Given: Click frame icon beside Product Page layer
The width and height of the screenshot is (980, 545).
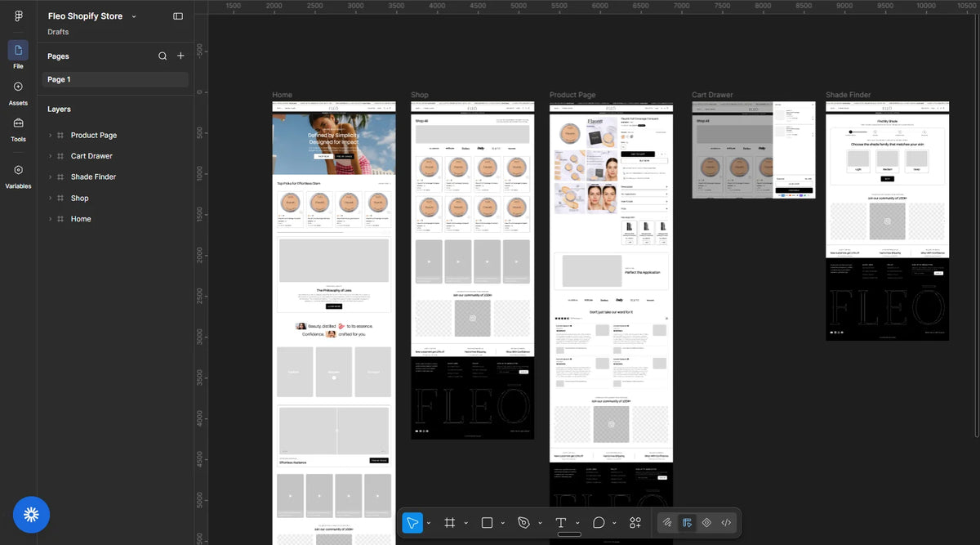Looking at the screenshot, I should pos(60,136).
